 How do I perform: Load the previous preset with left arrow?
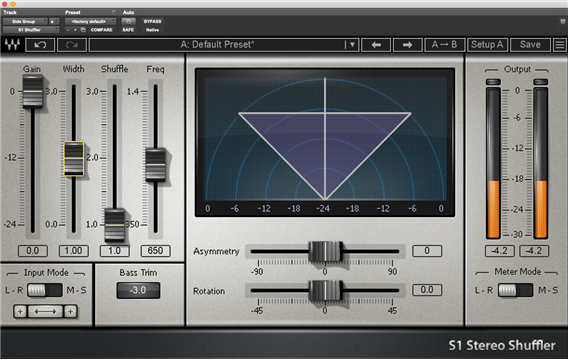376,45
